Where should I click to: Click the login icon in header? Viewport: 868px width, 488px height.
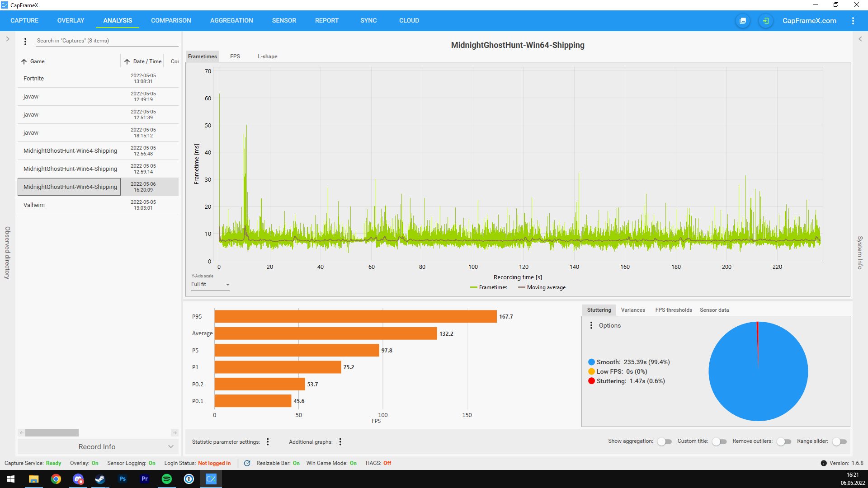tap(765, 21)
